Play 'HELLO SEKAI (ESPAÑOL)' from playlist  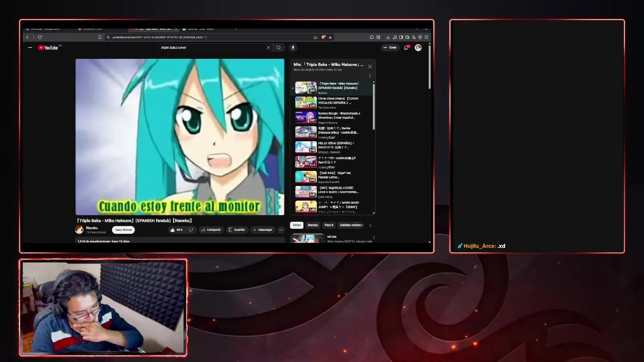tap(332, 147)
